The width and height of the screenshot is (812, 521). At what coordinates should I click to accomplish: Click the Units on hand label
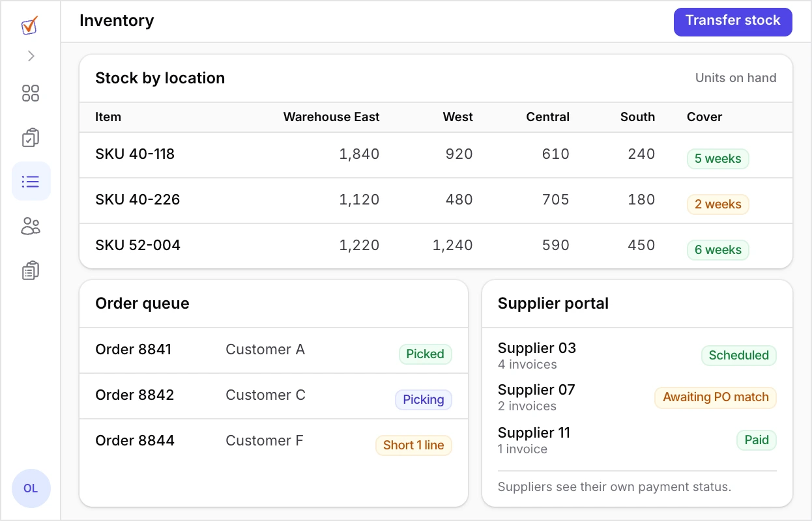[x=736, y=78]
